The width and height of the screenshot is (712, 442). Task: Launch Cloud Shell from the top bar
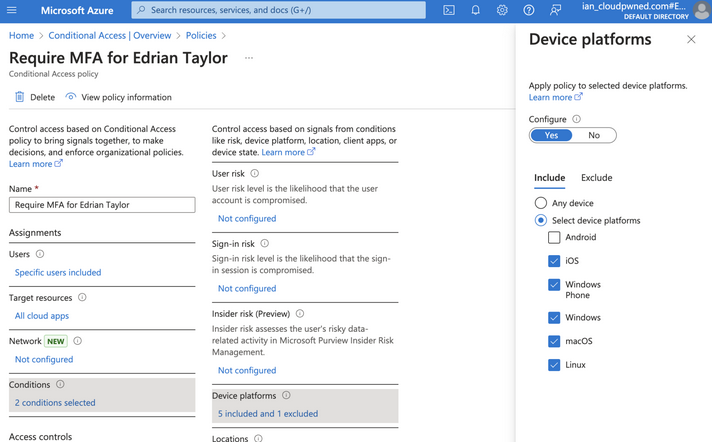pyautogui.click(x=449, y=10)
